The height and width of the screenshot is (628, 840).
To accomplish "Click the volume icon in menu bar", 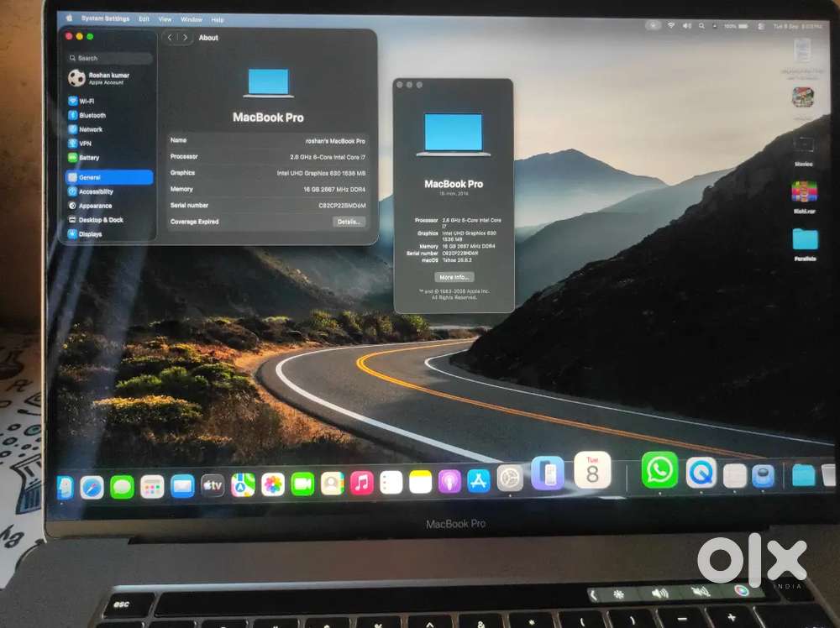I will pyautogui.click(x=687, y=26).
